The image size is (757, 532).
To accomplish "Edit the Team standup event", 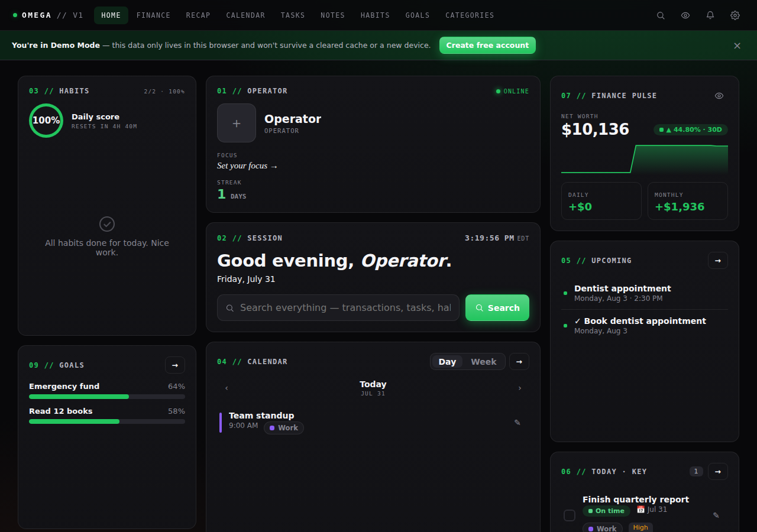I will coord(517,423).
